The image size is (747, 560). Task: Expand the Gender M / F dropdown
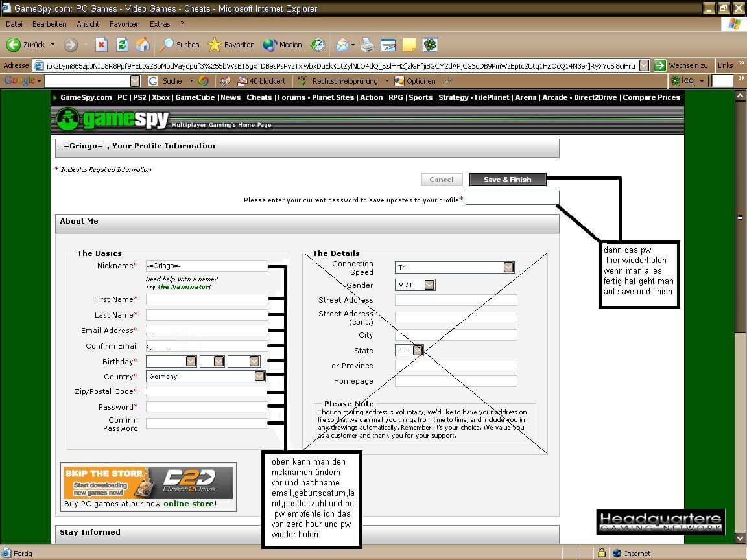(x=429, y=285)
